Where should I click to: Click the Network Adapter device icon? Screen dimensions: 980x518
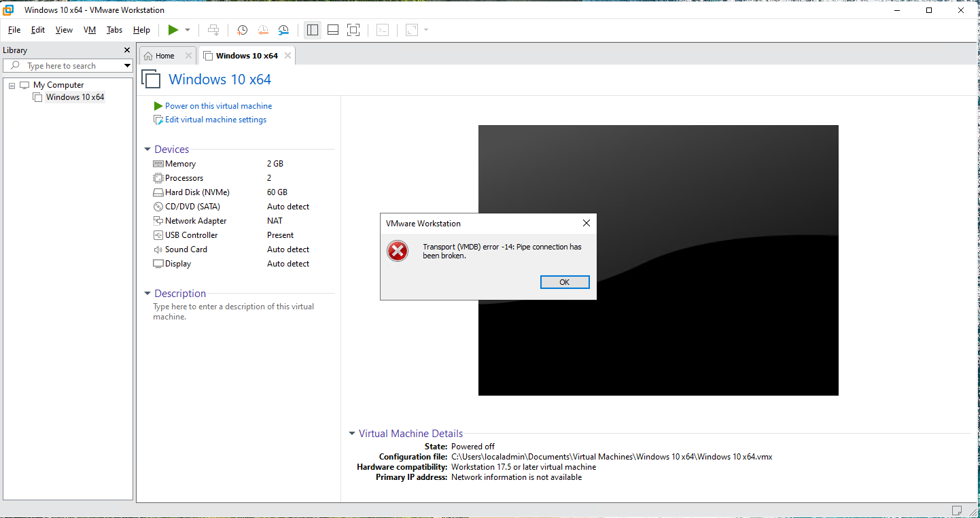[x=158, y=221]
